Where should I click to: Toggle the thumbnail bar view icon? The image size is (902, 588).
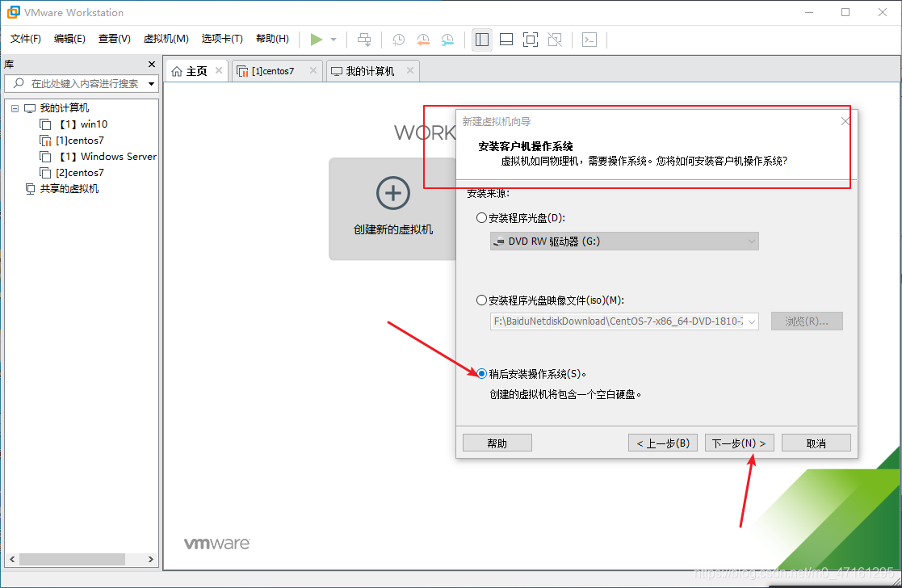pos(506,40)
